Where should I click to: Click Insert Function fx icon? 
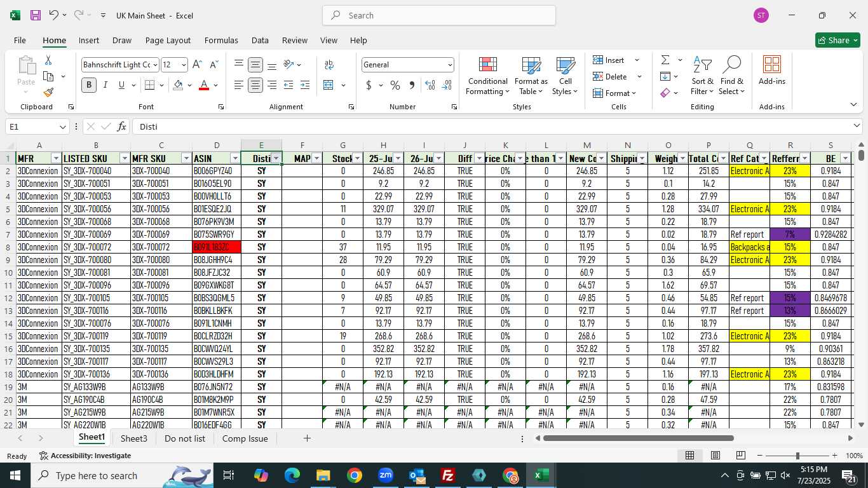point(122,126)
